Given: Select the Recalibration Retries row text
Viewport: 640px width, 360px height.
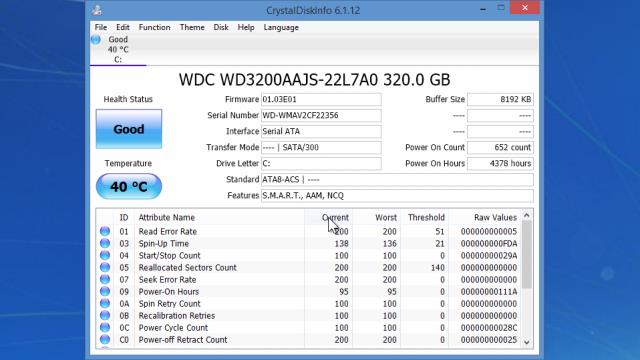Looking at the screenshot, I should [176, 316].
